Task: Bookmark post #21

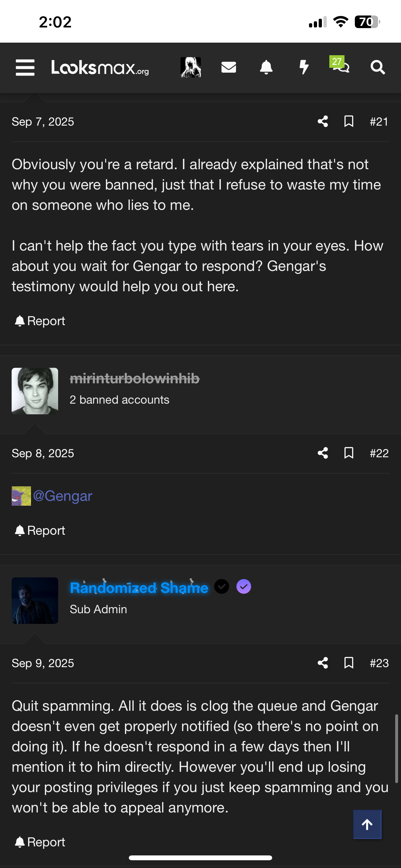Action: (348, 122)
